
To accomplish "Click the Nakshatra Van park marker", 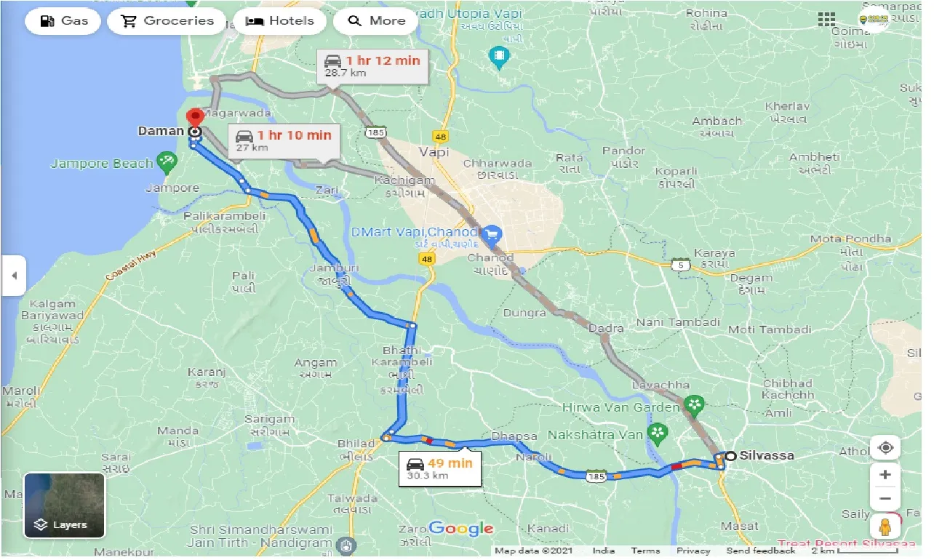I will point(658,434).
